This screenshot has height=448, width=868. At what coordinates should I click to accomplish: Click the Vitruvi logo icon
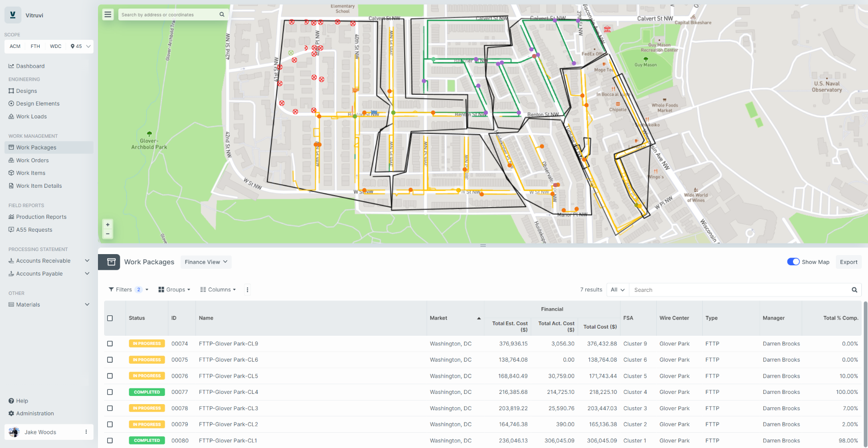pos(13,15)
